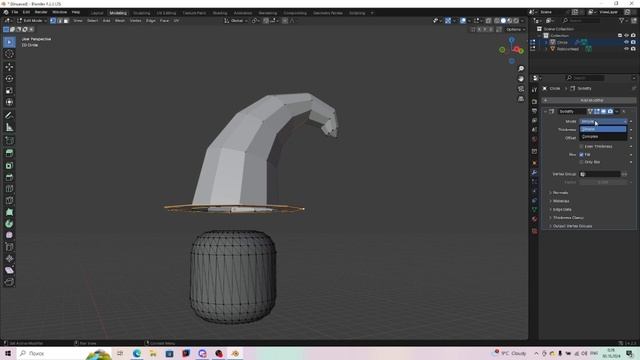Select the Scale tool
This screenshot has width=640, height=360.
pos(9,90)
